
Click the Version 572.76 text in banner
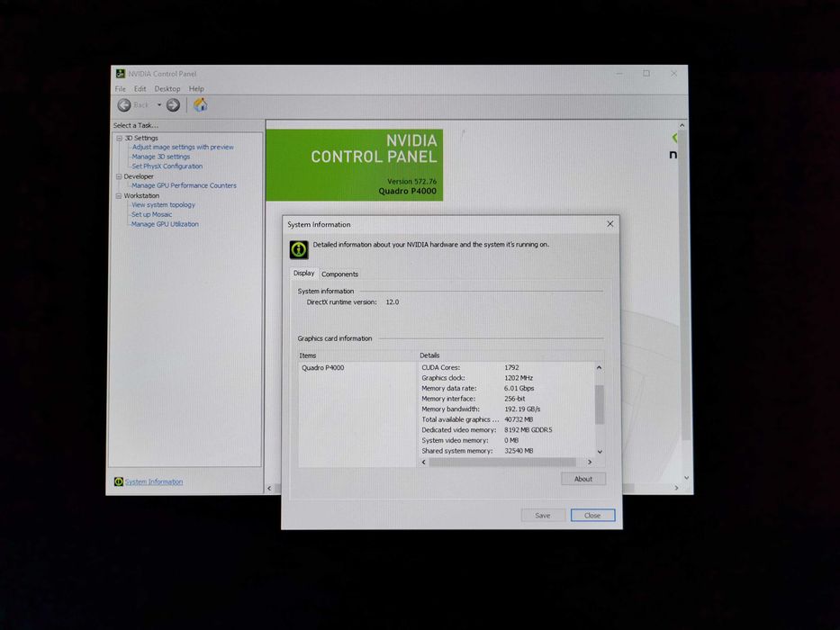coord(411,181)
